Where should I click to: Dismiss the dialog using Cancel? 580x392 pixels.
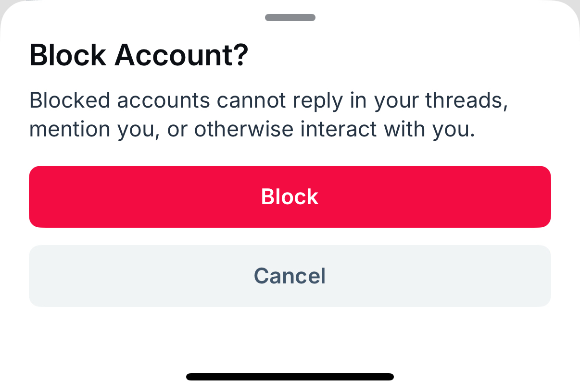click(290, 276)
